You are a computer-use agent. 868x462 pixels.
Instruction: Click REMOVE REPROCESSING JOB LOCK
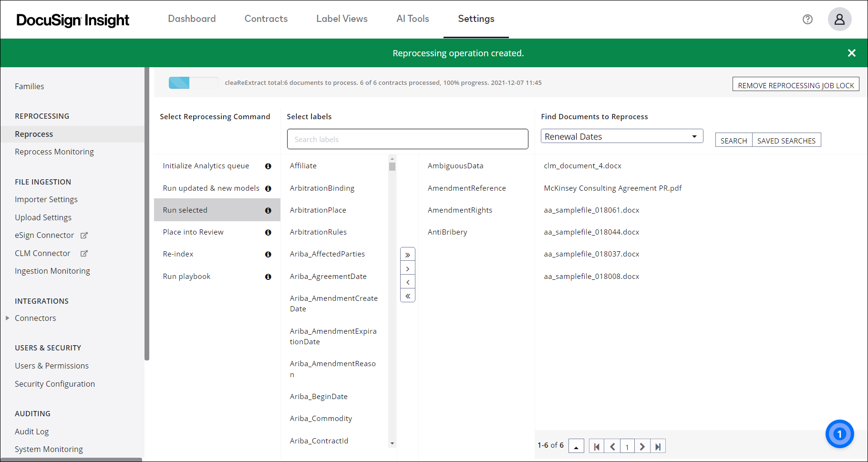[x=796, y=85]
